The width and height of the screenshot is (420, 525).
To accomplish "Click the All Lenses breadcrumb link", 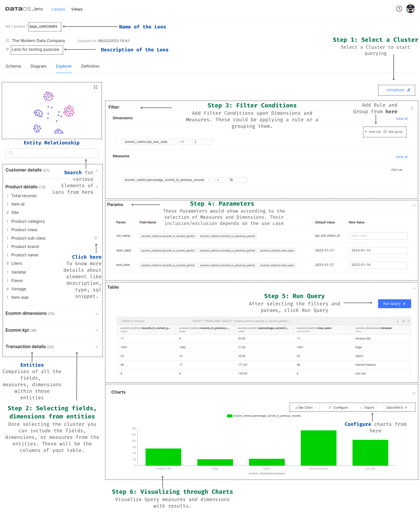I will coord(15,26).
